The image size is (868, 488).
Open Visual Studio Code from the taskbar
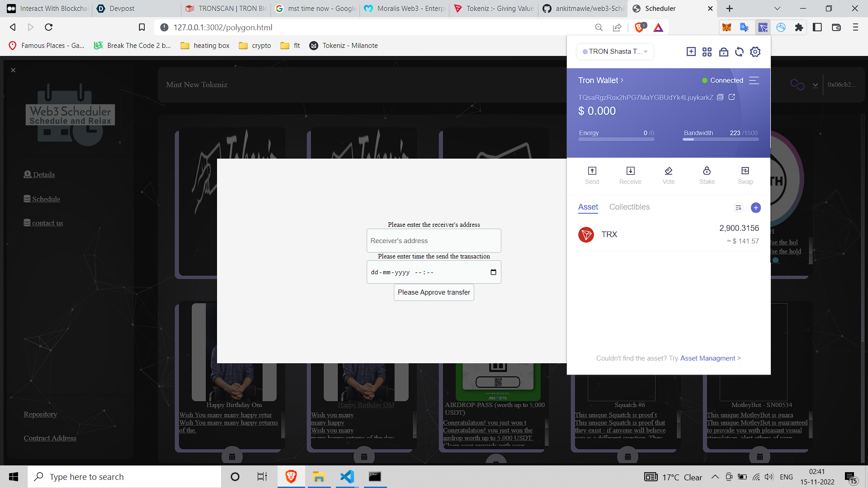(x=347, y=477)
